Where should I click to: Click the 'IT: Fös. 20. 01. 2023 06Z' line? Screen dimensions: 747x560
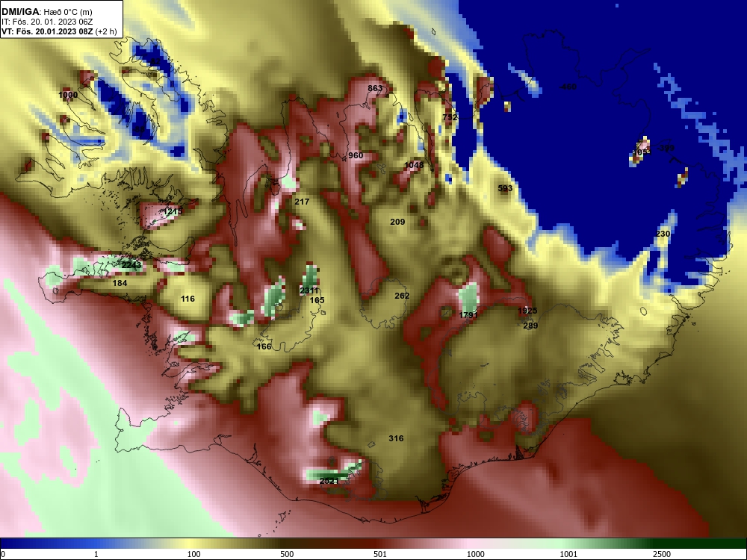tap(46, 22)
